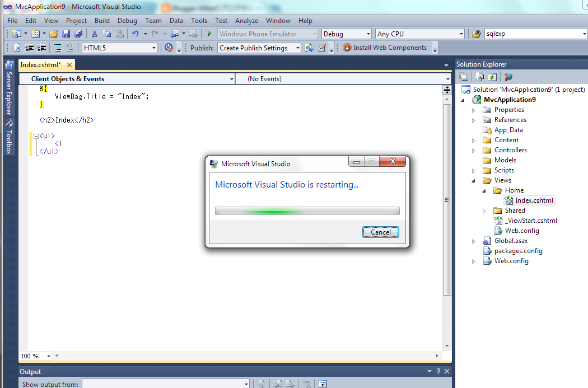Click Solution Explorer Properties icon
Screen dimensions: 588x388
click(464, 77)
